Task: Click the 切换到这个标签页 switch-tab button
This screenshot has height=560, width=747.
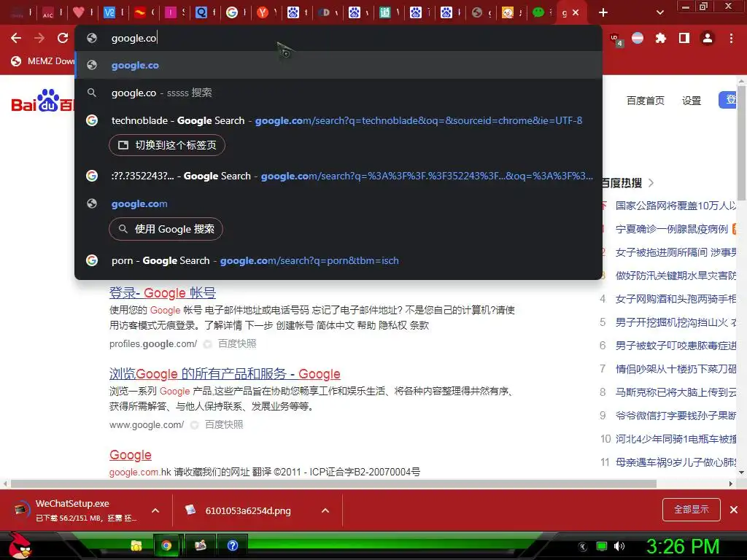Action: pos(167,145)
